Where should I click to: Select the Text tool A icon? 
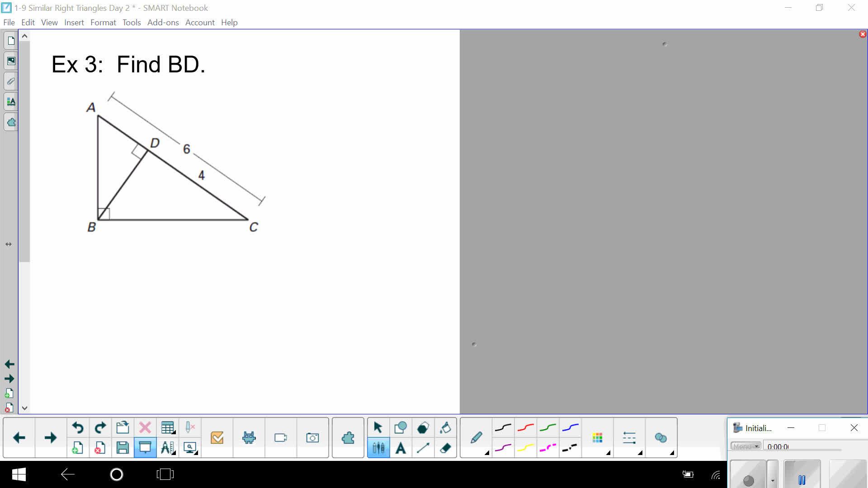click(401, 448)
